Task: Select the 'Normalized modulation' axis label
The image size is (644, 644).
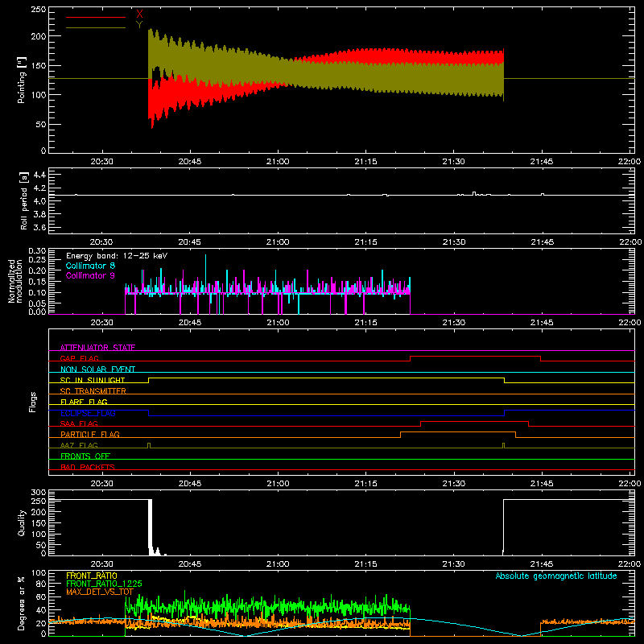Action: 15,281
